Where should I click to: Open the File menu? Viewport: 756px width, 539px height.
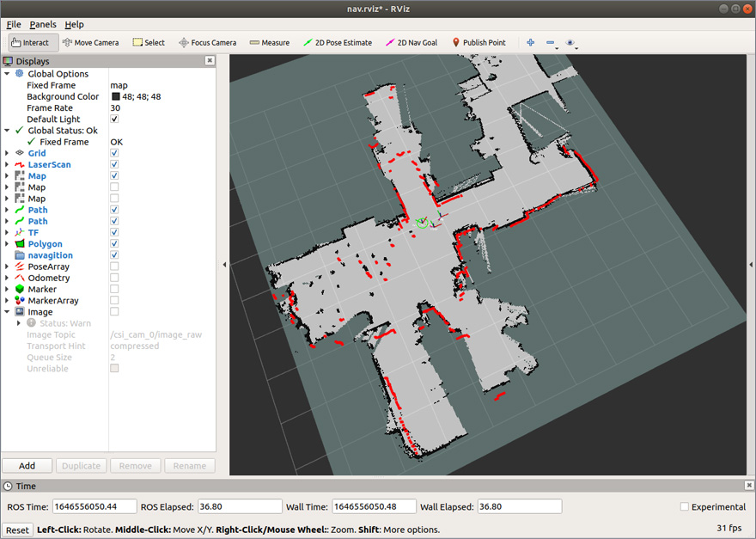tap(14, 25)
